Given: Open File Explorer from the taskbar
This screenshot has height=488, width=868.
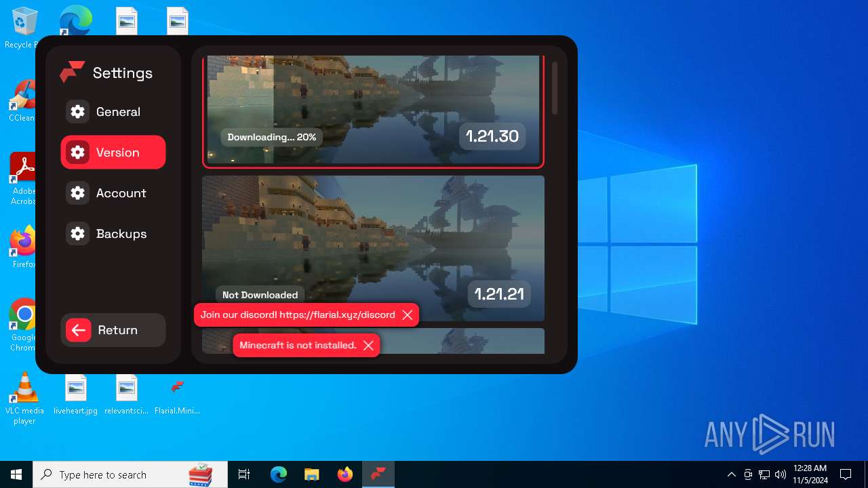Looking at the screenshot, I should tap(311, 474).
